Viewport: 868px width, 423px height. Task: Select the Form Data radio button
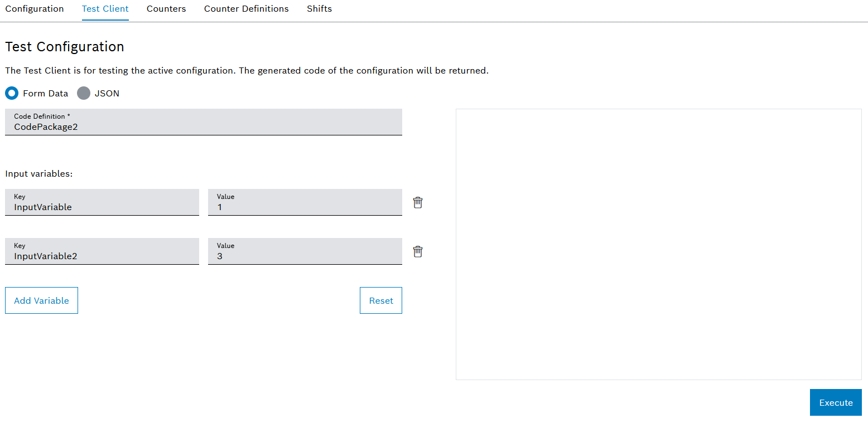pyautogui.click(x=11, y=93)
